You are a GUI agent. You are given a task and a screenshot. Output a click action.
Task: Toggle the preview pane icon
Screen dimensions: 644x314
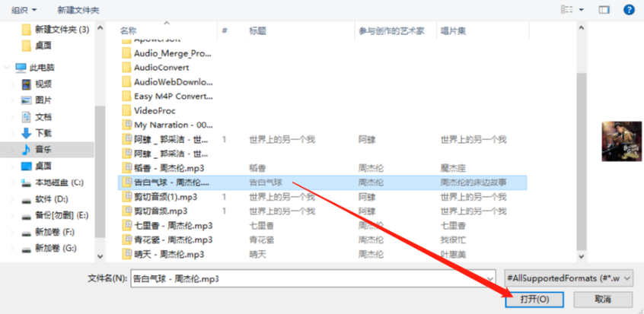[604, 10]
